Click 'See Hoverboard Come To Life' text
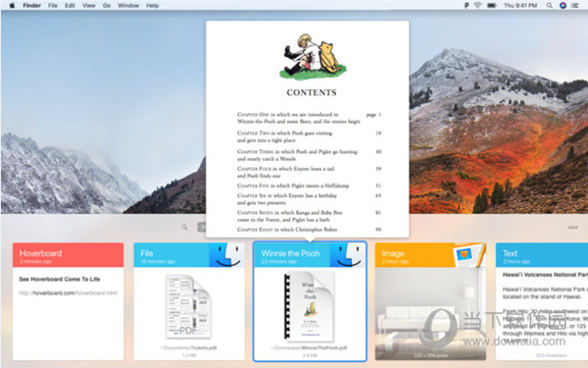588x368 pixels. click(x=59, y=279)
